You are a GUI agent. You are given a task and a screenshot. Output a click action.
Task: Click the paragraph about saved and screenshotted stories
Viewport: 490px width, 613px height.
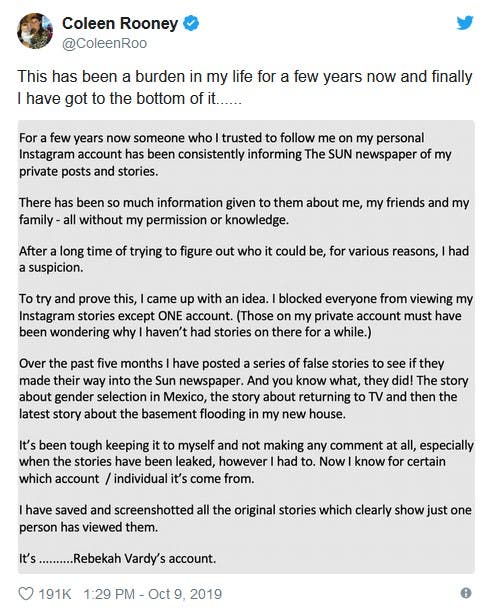click(245, 519)
